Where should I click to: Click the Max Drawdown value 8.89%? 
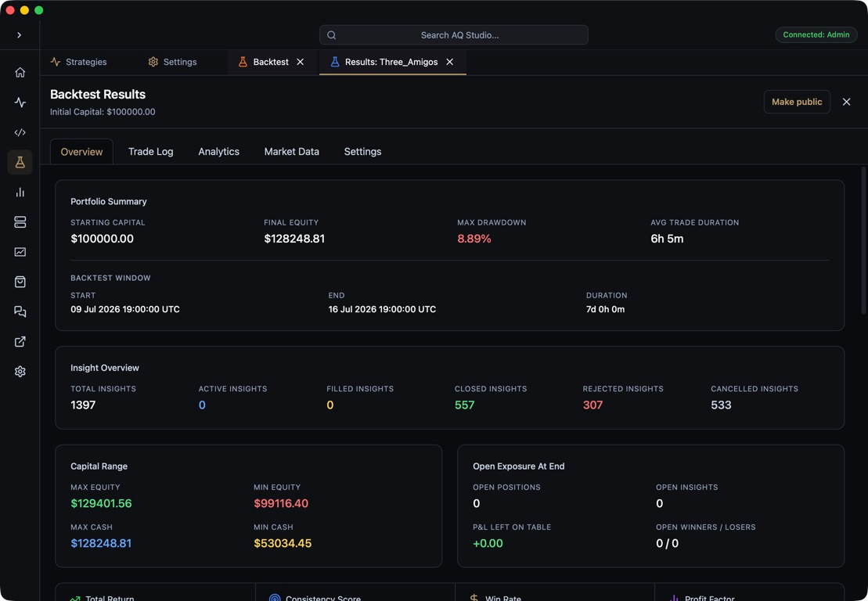[x=474, y=239]
